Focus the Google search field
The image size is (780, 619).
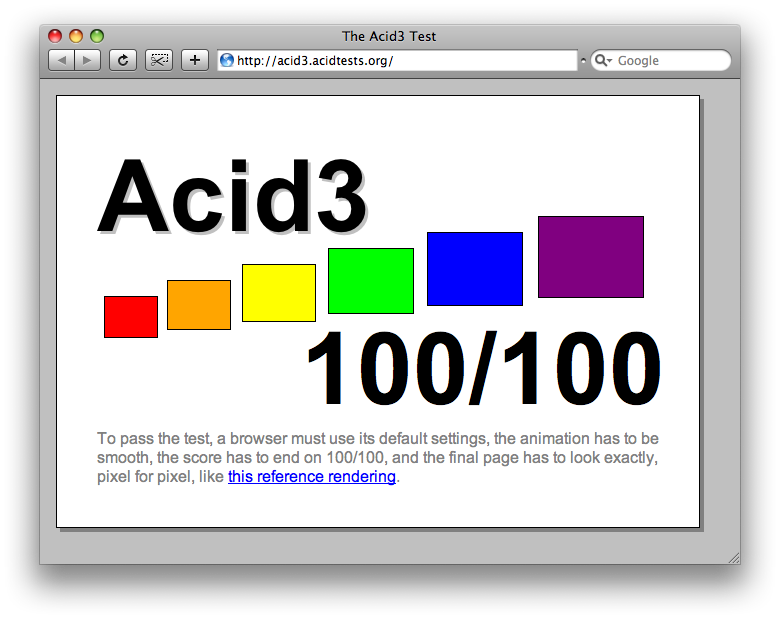[661, 61]
